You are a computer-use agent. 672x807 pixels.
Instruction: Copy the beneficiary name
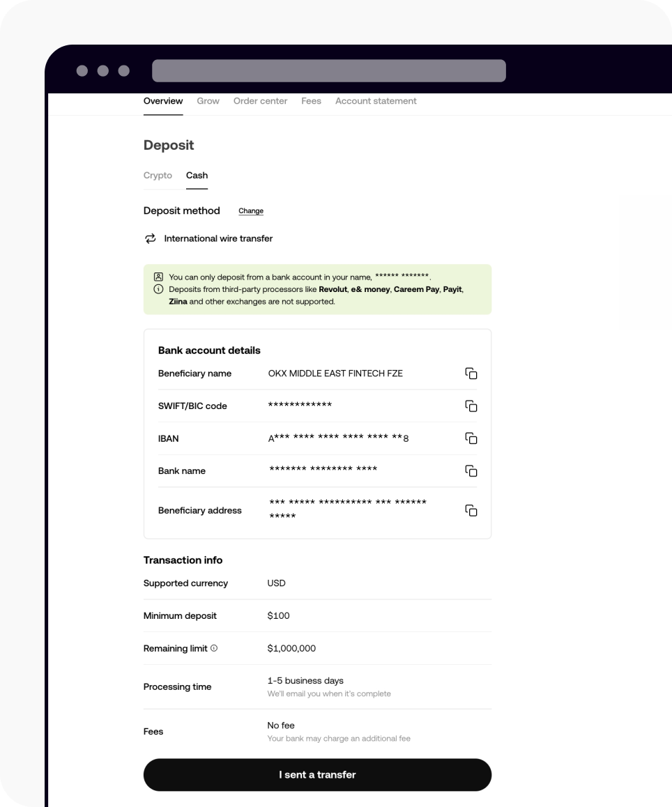pos(471,373)
